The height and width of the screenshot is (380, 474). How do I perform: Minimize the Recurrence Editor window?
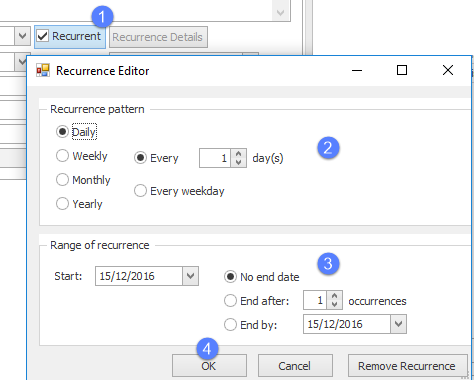(x=357, y=70)
